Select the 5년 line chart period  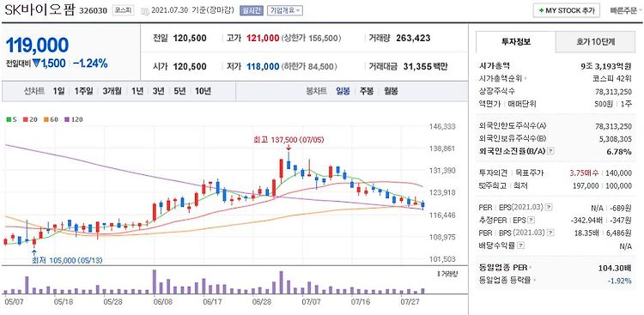[179, 91]
